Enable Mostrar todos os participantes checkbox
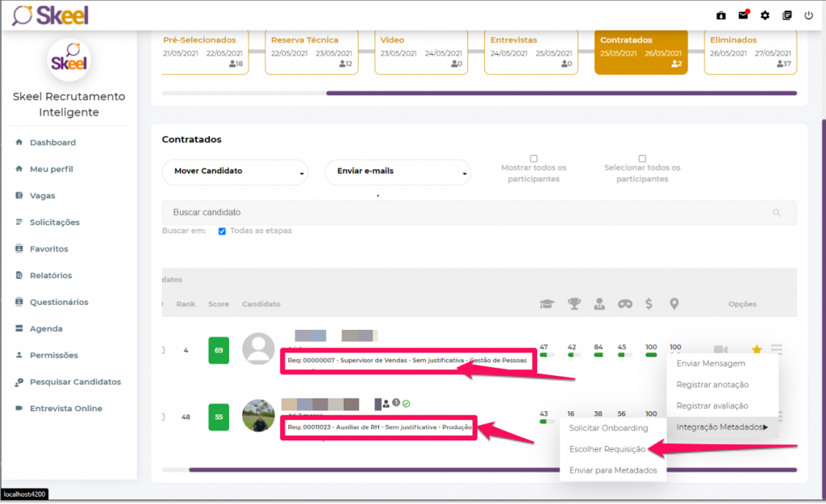This screenshot has height=504, width=826. (533, 159)
